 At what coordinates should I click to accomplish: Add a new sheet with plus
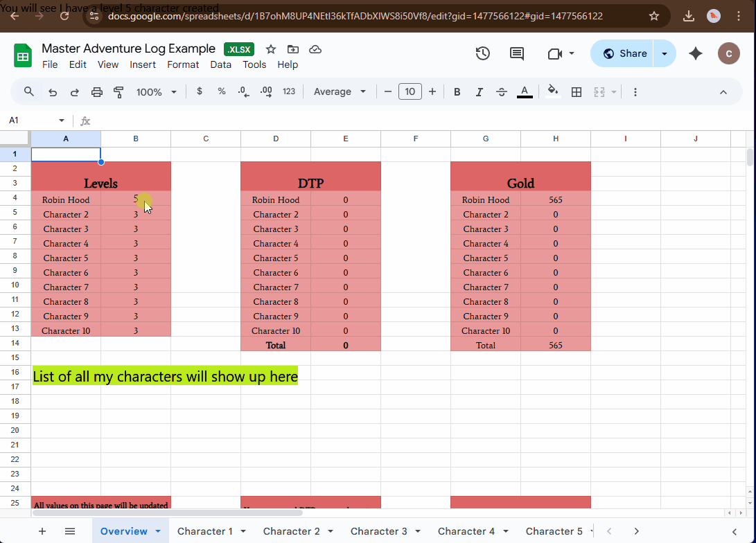point(42,531)
